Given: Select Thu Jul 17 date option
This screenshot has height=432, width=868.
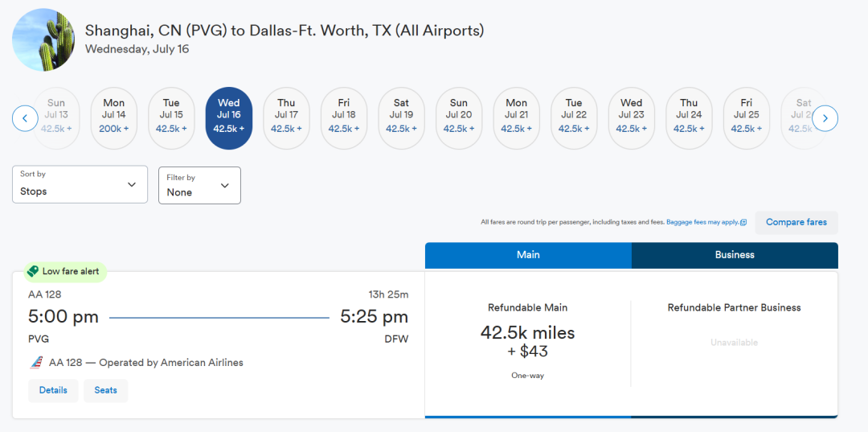Looking at the screenshot, I should click(x=287, y=118).
